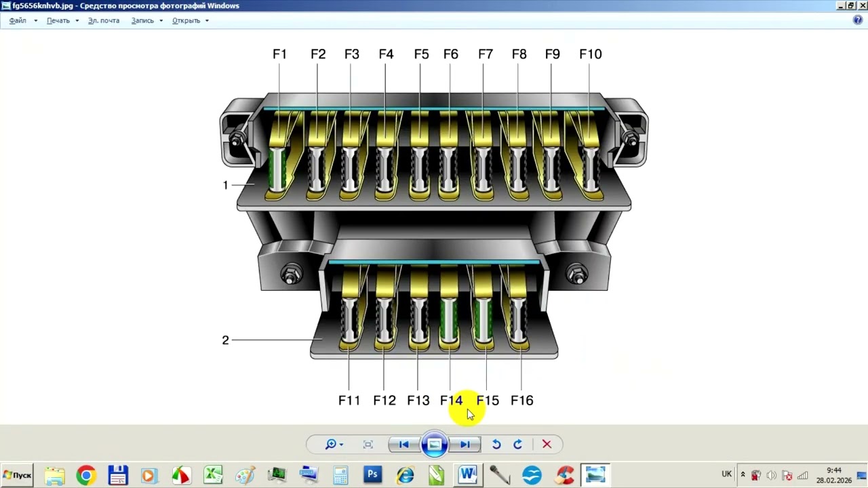The height and width of the screenshot is (488, 868).
Task: Open the microphone recorder taskbar icon
Action: (x=500, y=475)
